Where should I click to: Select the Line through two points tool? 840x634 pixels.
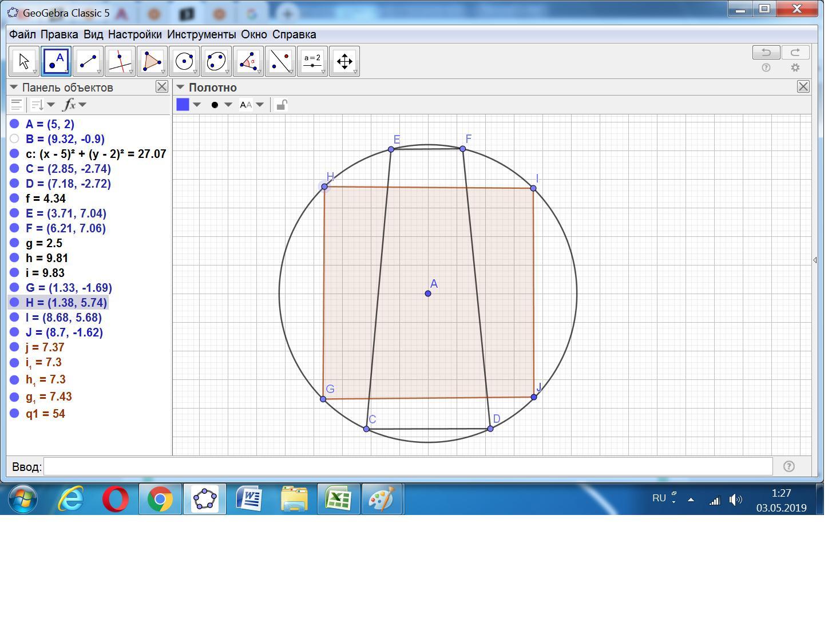tap(88, 61)
